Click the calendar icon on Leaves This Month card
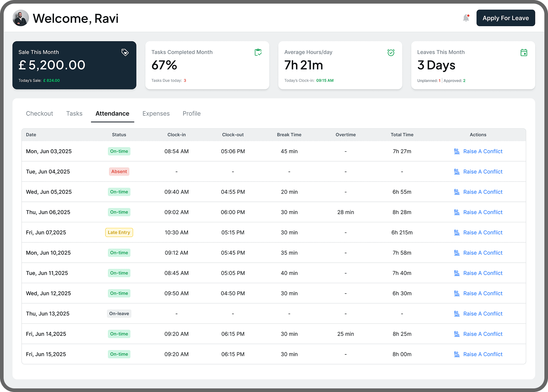The width and height of the screenshot is (548, 392). click(x=524, y=52)
